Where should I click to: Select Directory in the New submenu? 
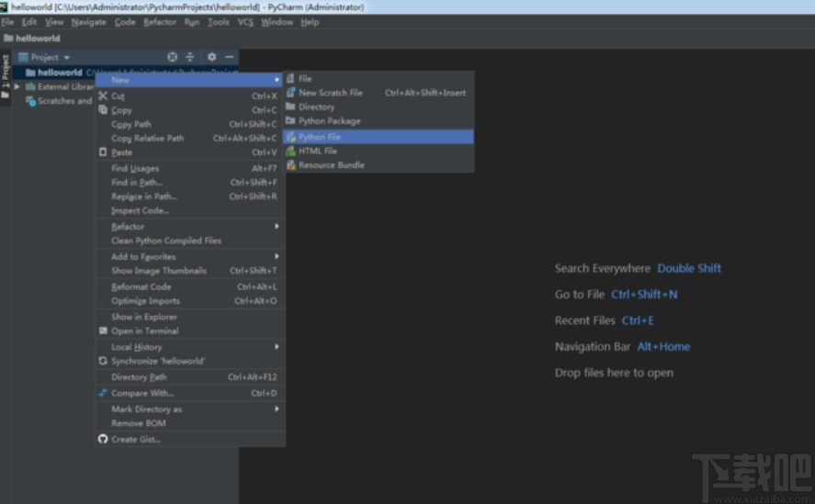316,106
